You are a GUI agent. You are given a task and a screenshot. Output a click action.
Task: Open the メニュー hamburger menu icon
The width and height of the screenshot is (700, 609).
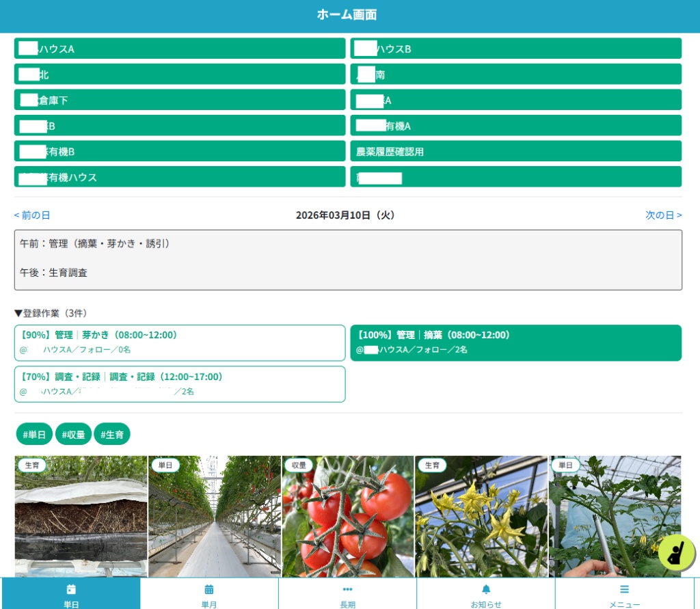(x=625, y=589)
